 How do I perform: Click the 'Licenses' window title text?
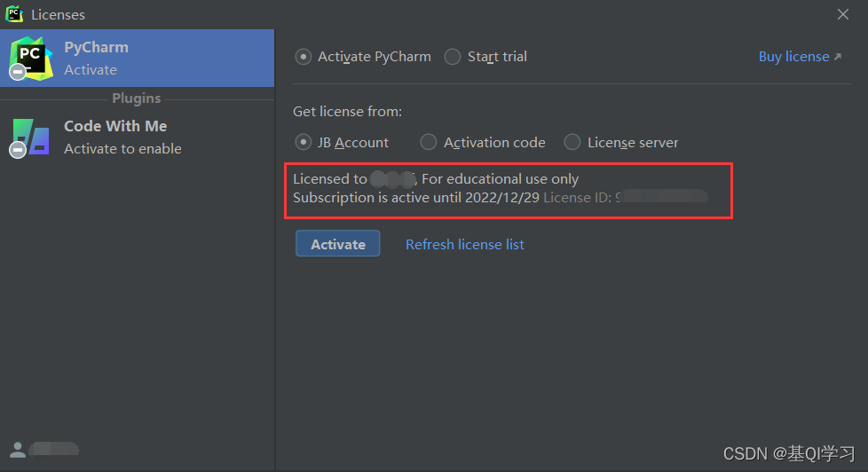[x=58, y=14]
